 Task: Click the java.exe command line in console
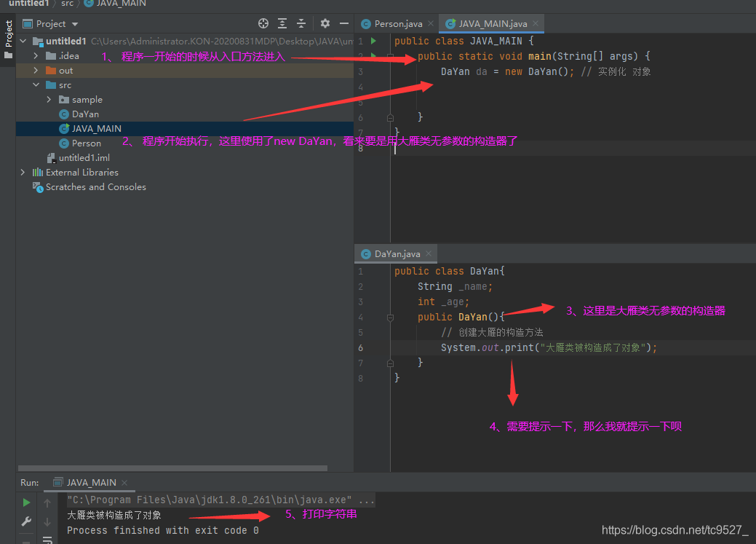[x=220, y=500]
